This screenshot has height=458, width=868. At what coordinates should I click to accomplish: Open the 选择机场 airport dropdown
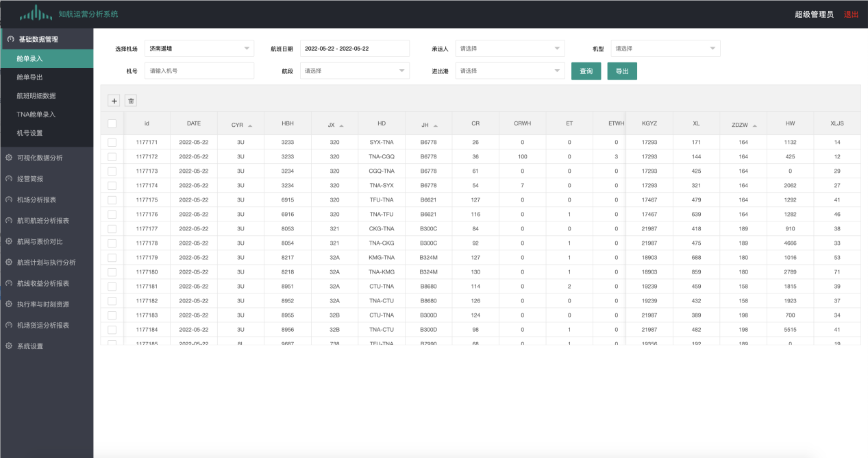199,49
